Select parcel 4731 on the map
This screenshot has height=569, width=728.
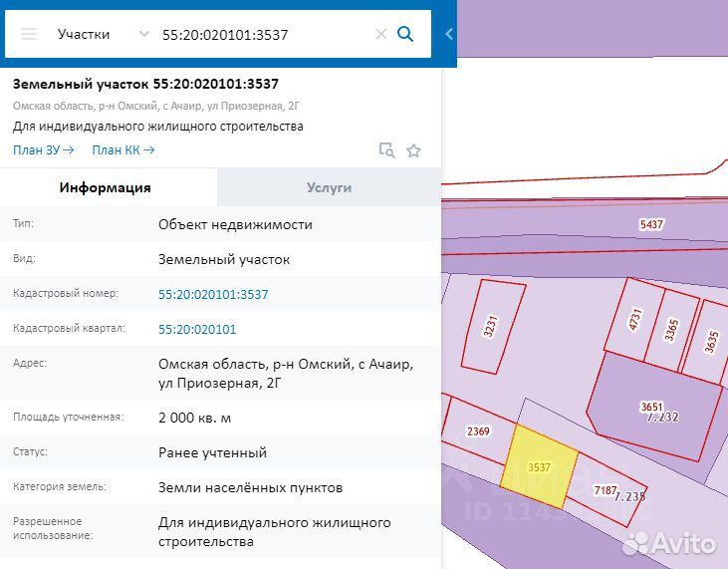click(x=634, y=320)
